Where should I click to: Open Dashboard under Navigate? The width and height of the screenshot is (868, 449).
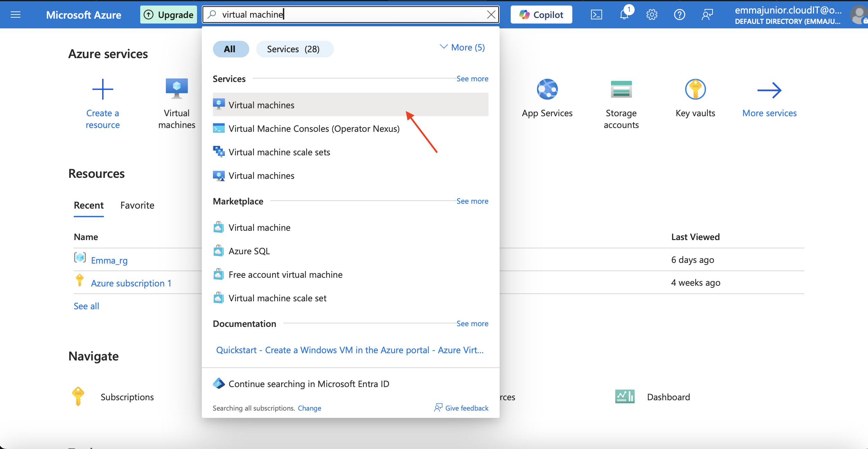click(669, 397)
